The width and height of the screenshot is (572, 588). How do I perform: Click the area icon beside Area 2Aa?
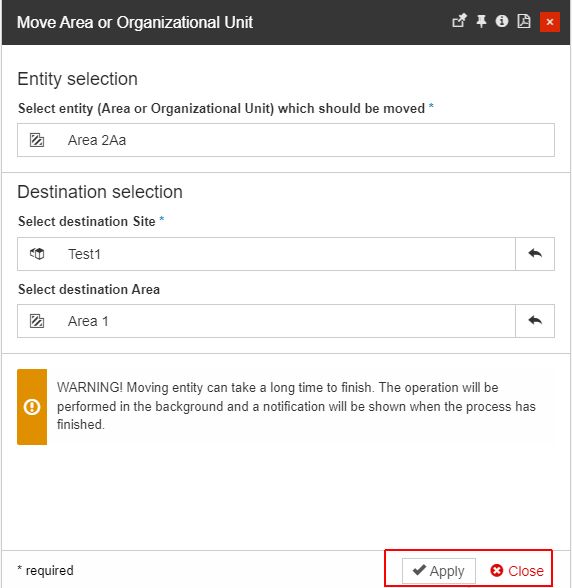(37, 140)
